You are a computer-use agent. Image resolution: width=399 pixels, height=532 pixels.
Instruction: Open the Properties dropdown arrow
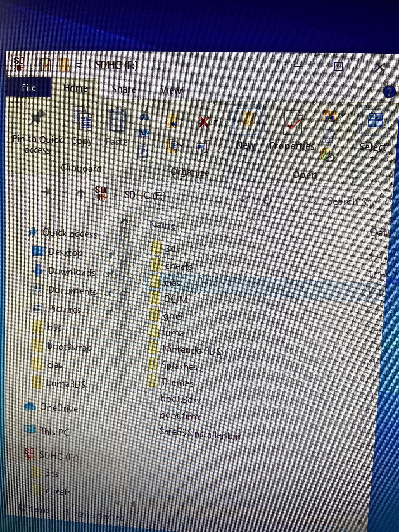click(291, 157)
